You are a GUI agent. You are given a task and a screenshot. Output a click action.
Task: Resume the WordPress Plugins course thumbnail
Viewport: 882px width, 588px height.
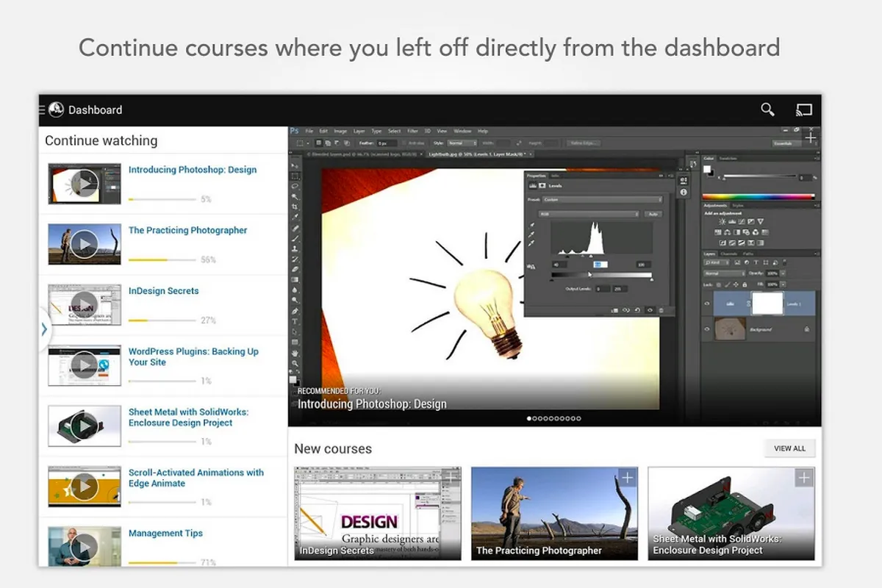85,365
